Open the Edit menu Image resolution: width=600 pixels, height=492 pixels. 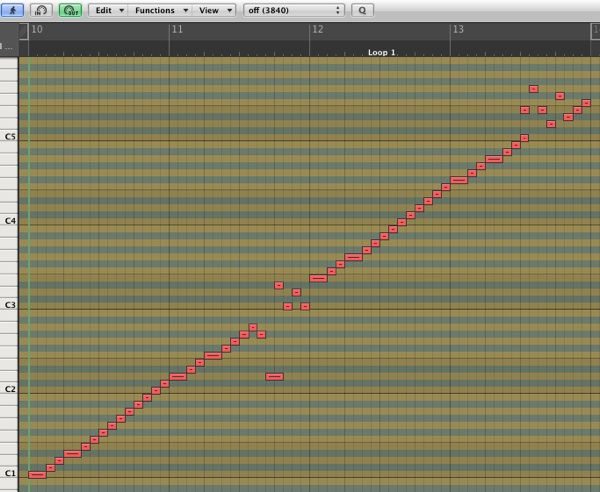[x=108, y=10]
